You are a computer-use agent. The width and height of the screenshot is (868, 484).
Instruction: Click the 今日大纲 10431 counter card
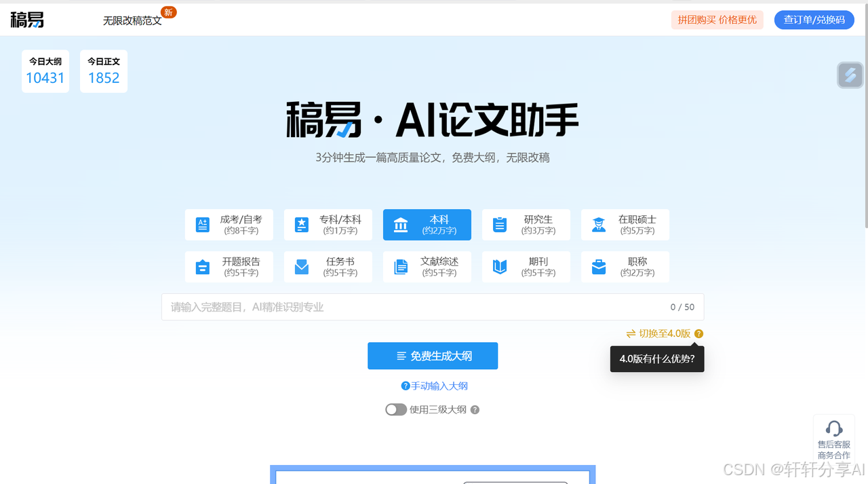click(45, 71)
